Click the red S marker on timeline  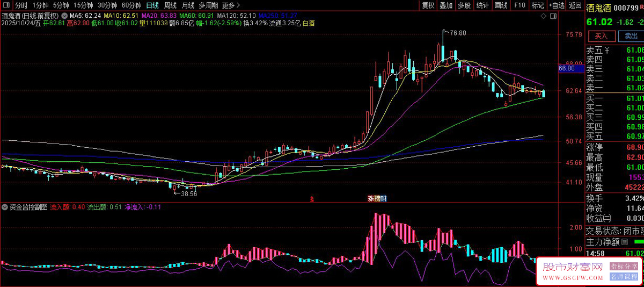click(312, 199)
